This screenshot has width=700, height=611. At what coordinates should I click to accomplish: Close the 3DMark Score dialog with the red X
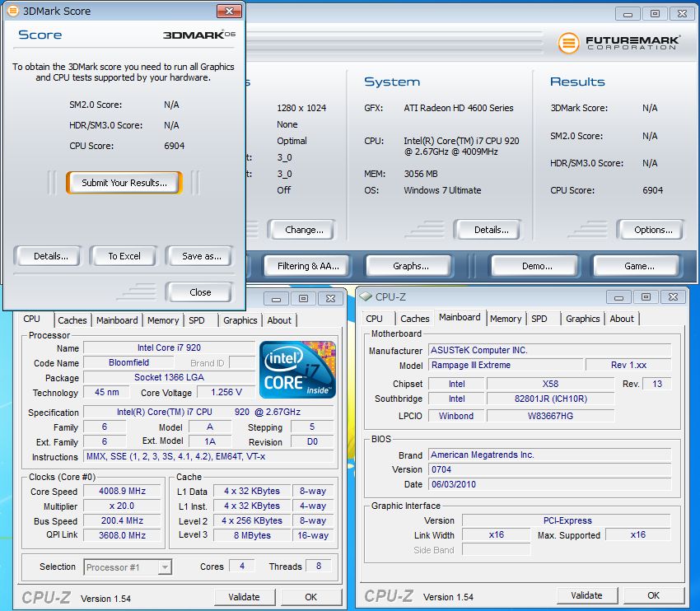click(x=228, y=12)
